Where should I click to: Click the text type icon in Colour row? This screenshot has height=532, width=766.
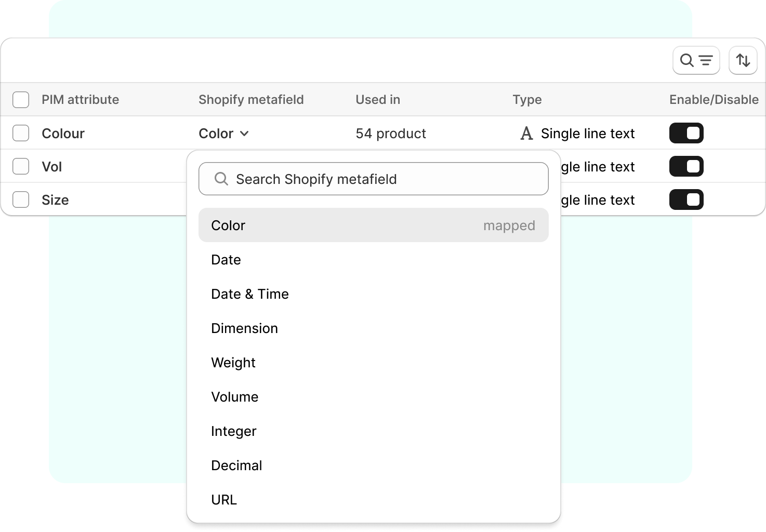[526, 134]
